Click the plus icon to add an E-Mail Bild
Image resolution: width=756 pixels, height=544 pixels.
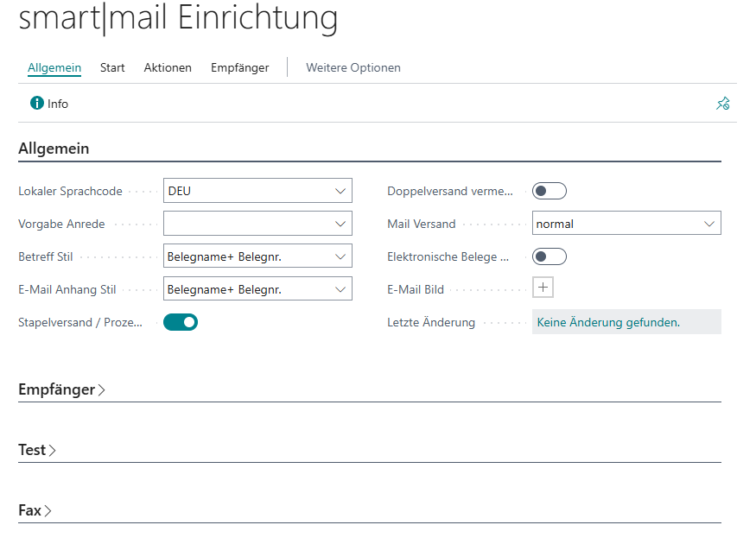[x=543, y=286]
